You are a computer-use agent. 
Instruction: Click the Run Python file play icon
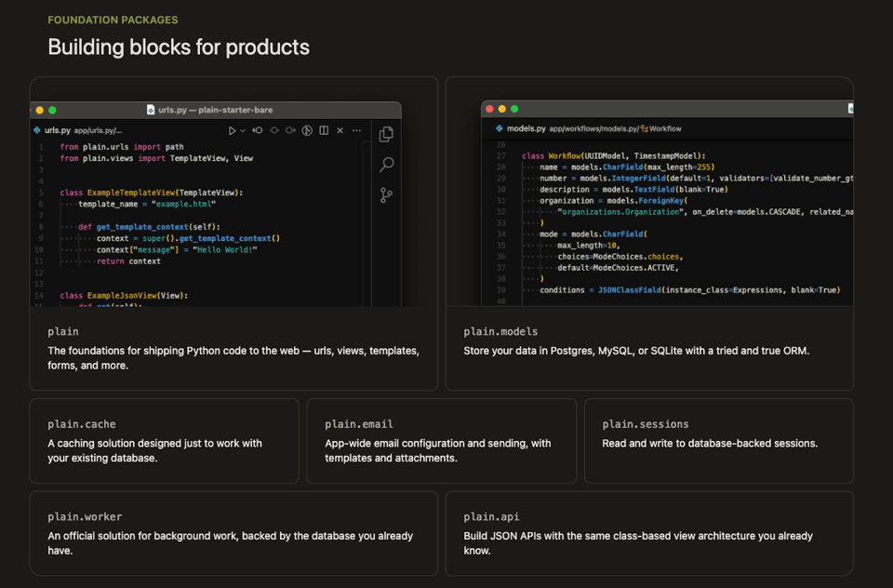click(x=233, y=131)
